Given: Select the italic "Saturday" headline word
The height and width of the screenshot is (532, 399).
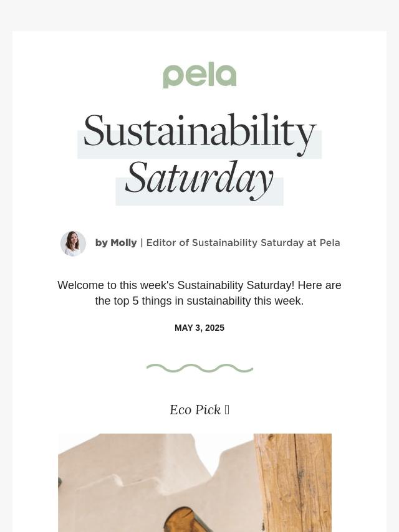Looking at the screenshot, I should (x=199, y=180).
